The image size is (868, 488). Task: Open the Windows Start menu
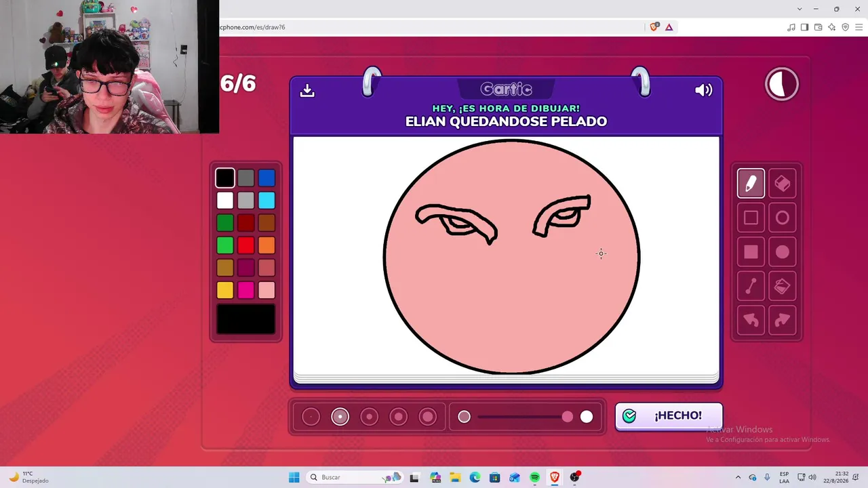[294, 477]
